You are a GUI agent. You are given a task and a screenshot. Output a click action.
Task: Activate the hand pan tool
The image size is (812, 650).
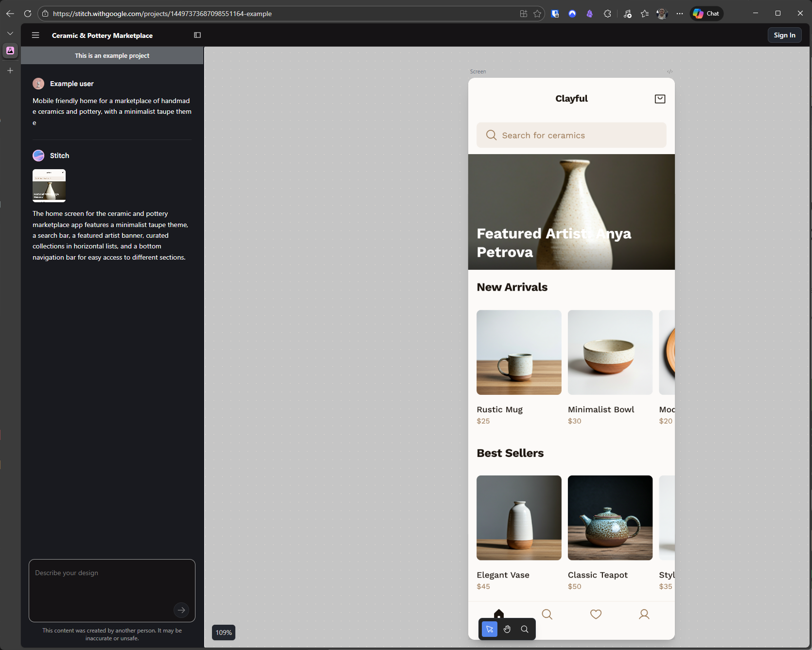(507, 629)
